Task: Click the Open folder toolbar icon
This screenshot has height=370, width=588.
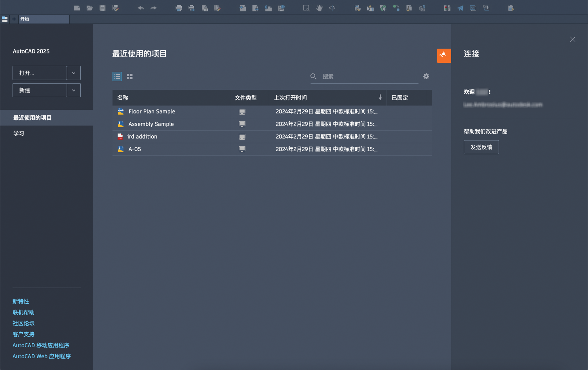Action: coord(90,8)
